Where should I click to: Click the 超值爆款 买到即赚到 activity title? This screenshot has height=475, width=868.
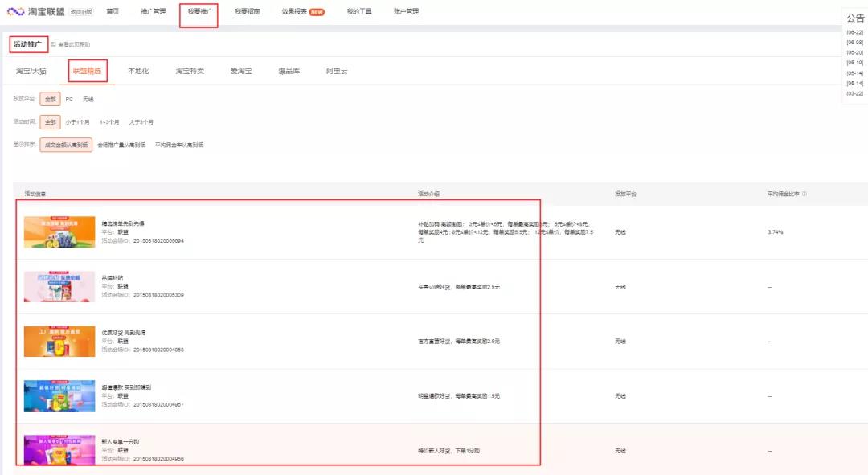click(126, 387)
